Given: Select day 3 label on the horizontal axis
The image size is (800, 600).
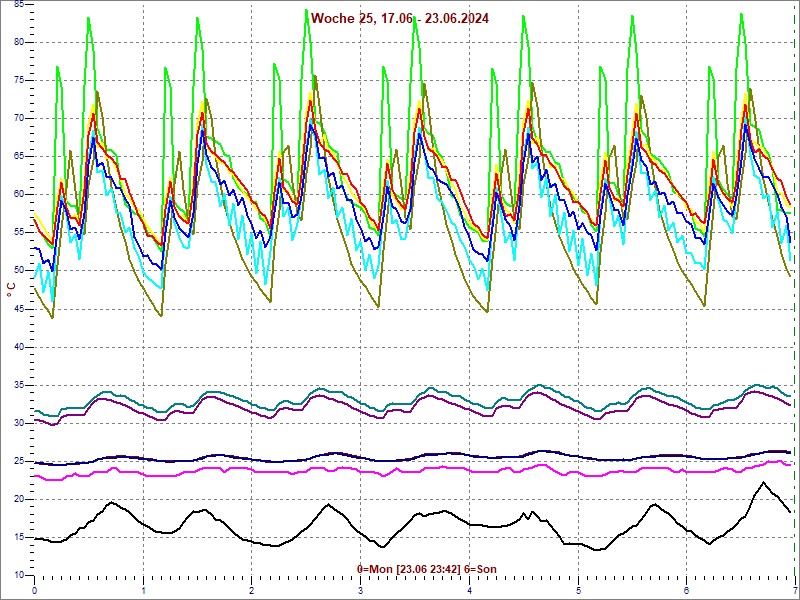Looking at the screenshot, I should (x=361, y=592).
